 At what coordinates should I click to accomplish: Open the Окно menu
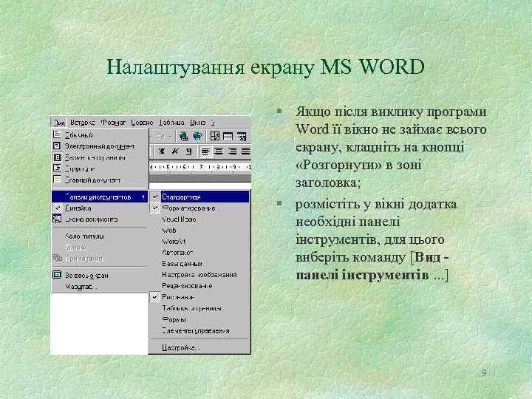[197, 123]
